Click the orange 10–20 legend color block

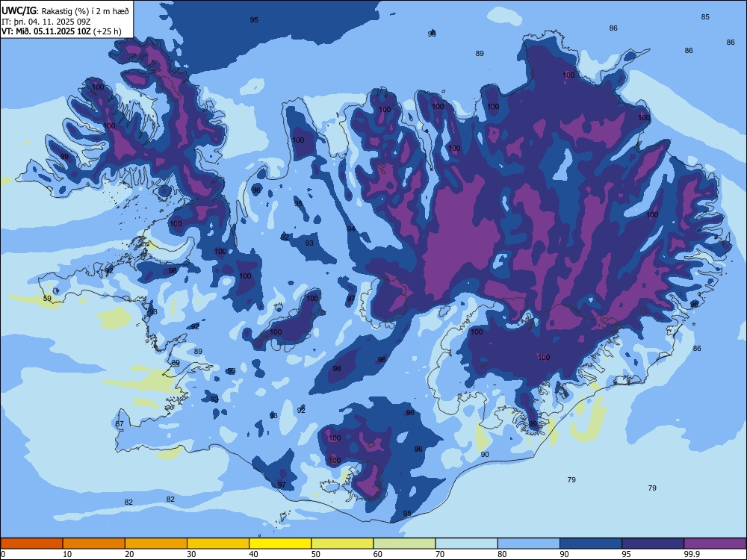pos(94,544)
